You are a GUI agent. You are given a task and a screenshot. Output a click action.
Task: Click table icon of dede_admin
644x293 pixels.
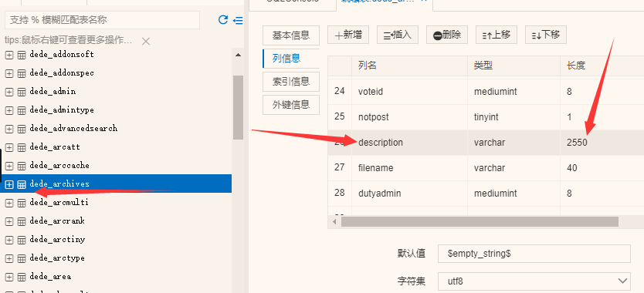click(x=22, y=92)
